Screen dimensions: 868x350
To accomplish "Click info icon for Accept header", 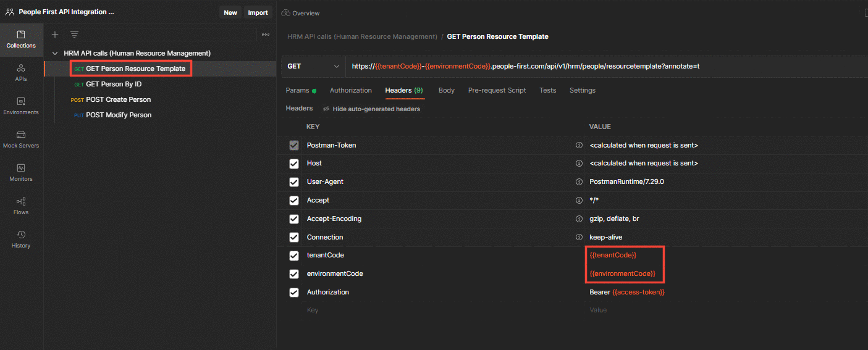I will pyautogui.click(x=579, y=201).
